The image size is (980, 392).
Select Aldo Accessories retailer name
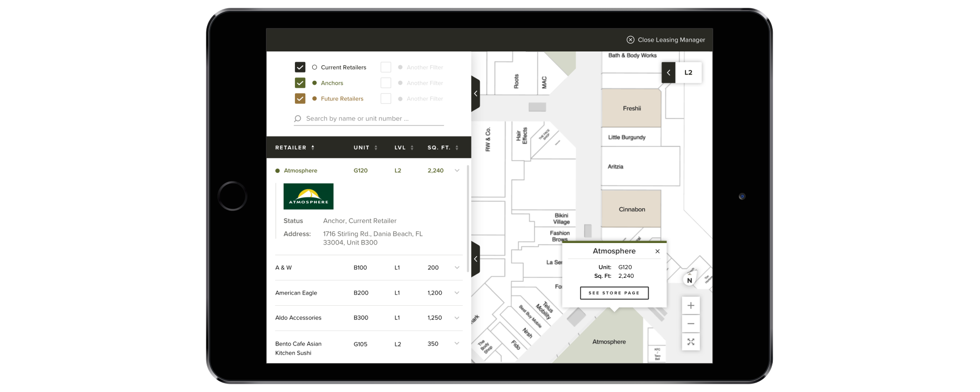click(x=298, y=318)
